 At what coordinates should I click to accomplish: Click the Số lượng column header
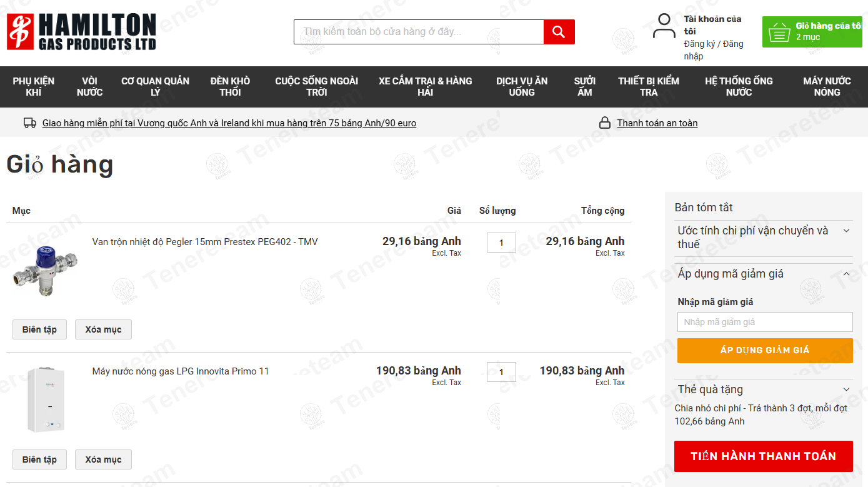[497, 211]
